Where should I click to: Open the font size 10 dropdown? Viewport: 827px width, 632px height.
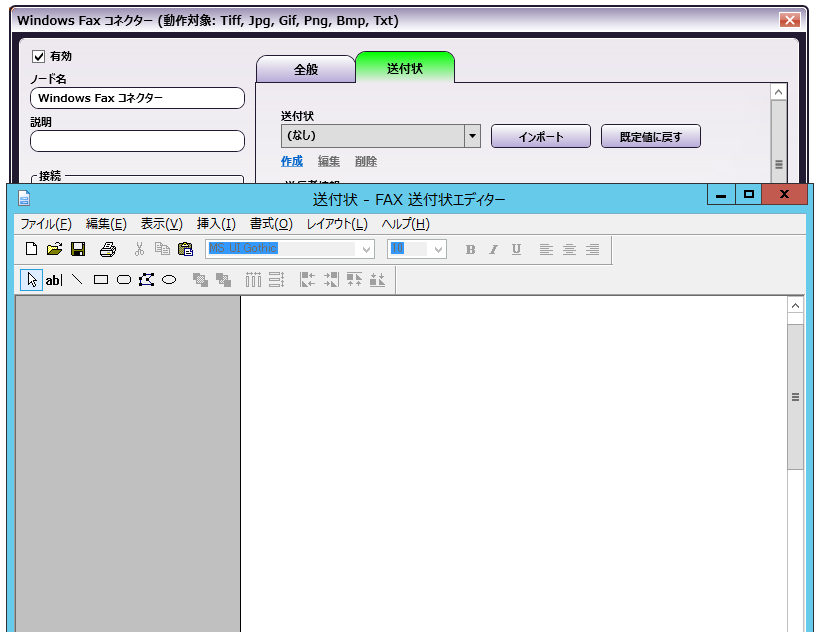(438, 250)
